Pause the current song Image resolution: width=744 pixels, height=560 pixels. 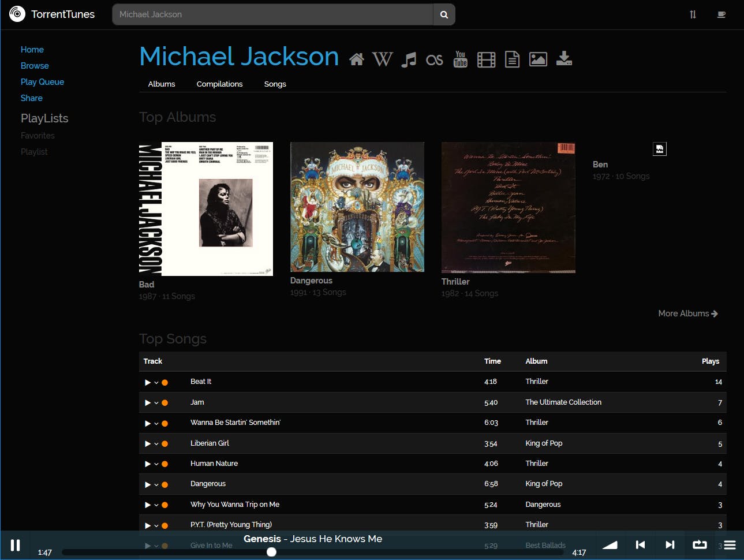point(16,545)
